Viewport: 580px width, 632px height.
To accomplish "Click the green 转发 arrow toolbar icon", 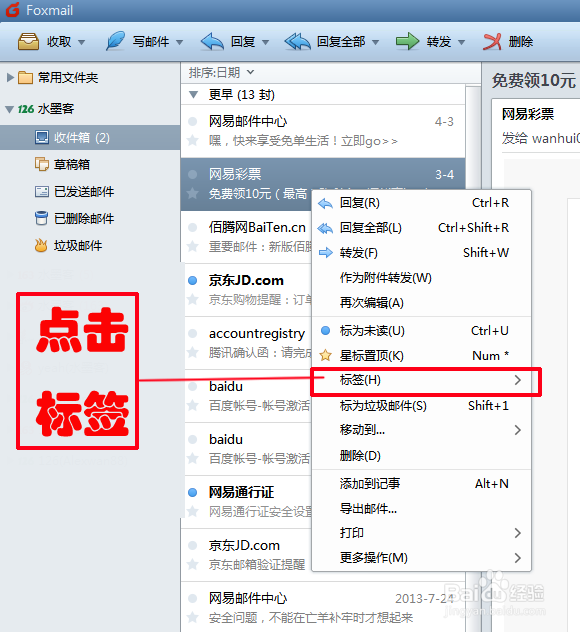I will [407, 42].
